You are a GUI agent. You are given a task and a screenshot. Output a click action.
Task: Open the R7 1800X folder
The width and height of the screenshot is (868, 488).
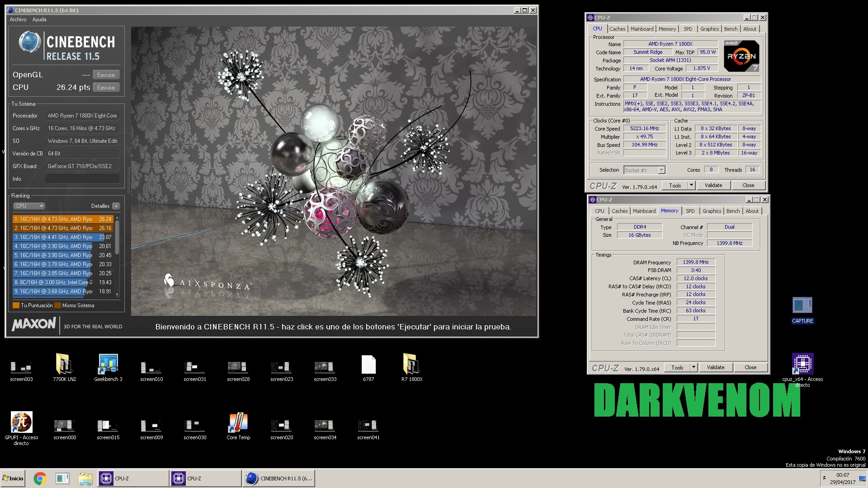pos(412,368)
